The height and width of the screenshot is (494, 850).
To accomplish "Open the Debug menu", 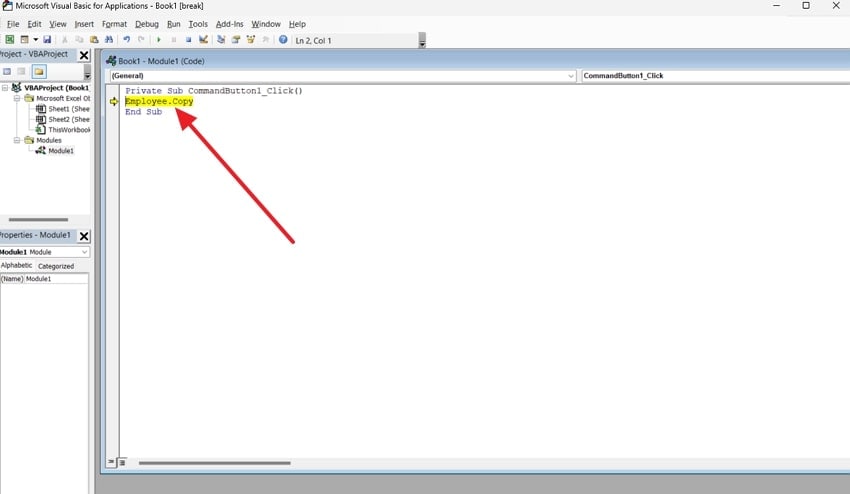I will 147,24.
